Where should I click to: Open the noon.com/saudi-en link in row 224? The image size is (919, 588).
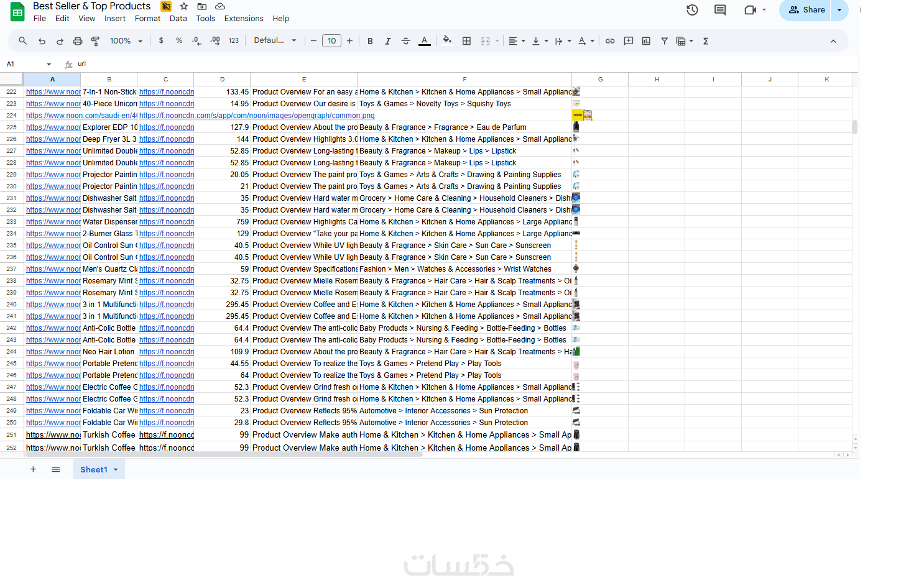81,116
